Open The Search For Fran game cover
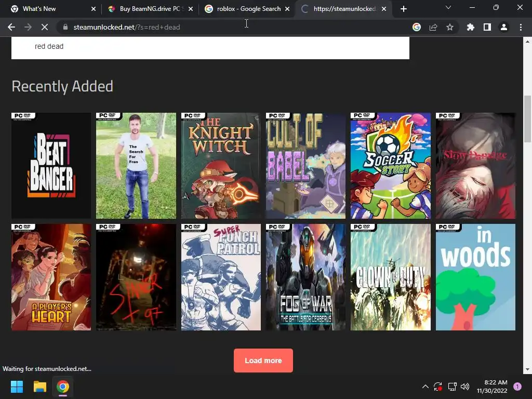This screenshot has height=399, width=532. point(136,166)
